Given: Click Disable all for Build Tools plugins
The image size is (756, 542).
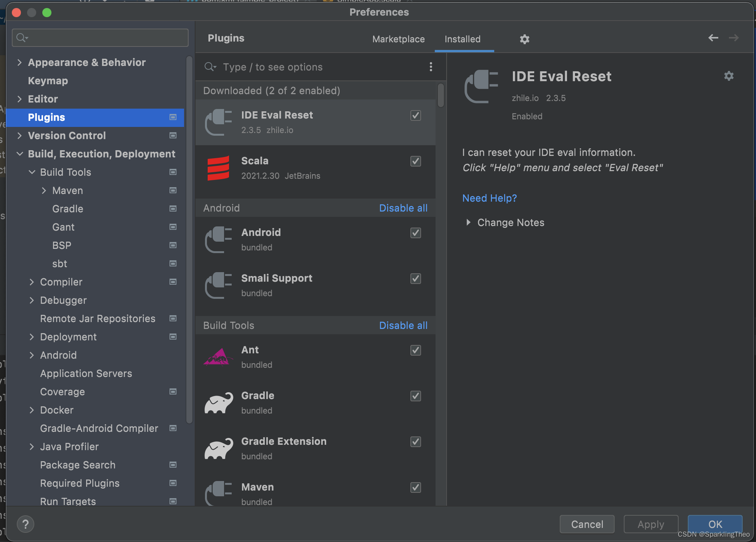Looking at the screenshot, I should [x=403, y=325].
